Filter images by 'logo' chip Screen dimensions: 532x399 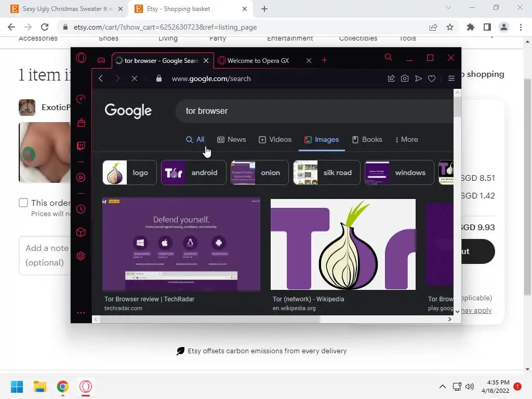click(129, 172)
